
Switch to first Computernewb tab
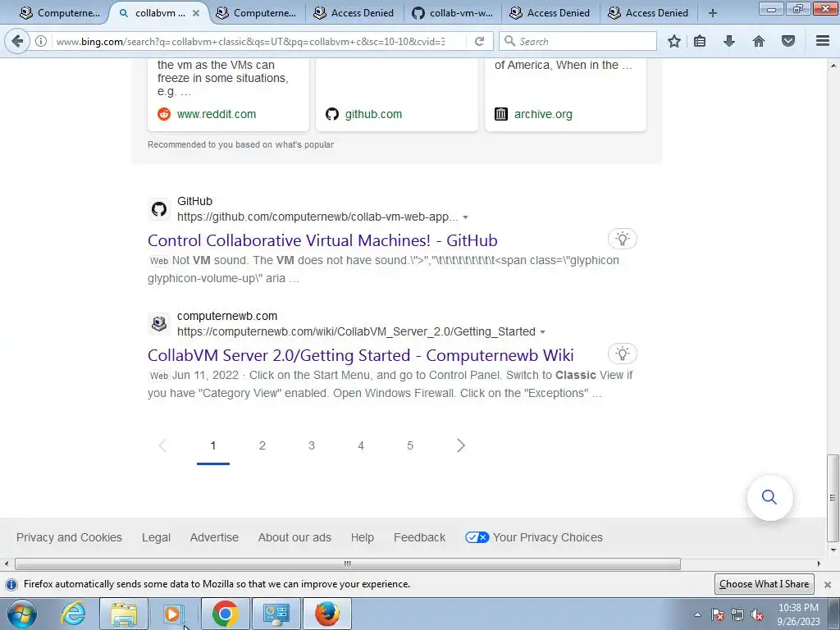[x=59, y=13]
